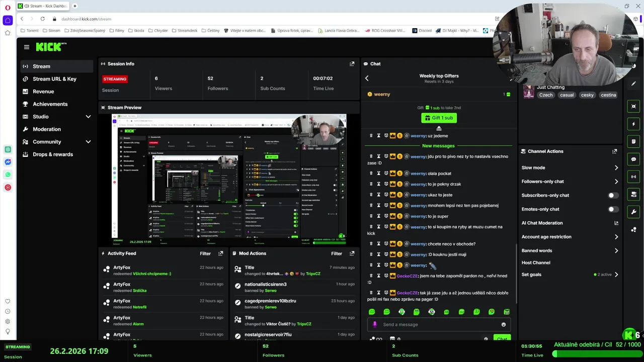Click the purple microphone icon in chat input
The image size is (644, 362).
click(374, 325)
